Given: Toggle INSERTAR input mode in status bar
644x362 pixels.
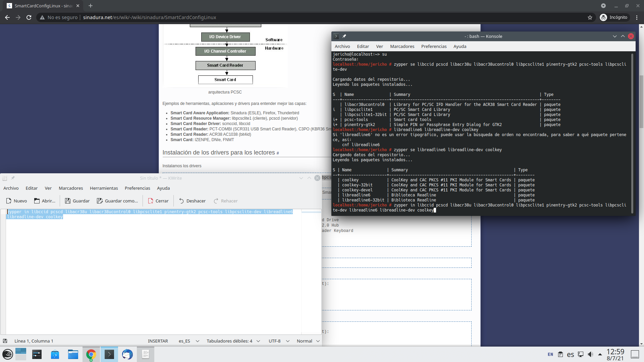Looking at the screenshot, I should [x=158, y=341].
